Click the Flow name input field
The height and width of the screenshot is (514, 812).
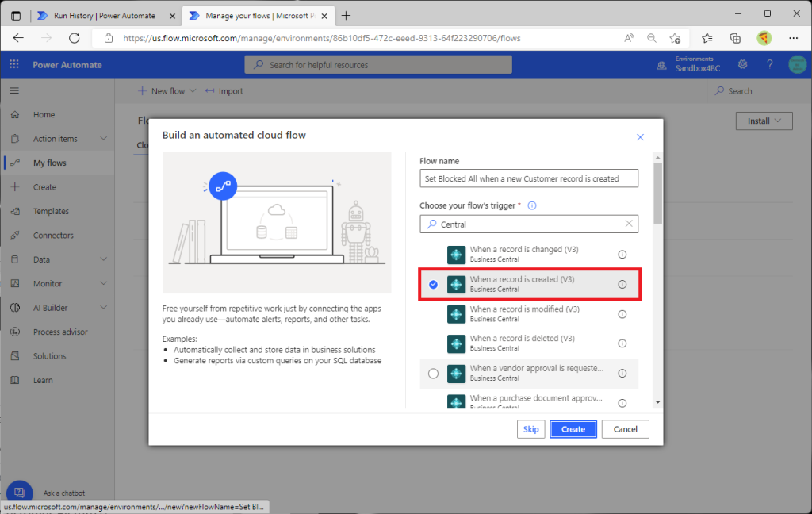pos(529,178)
